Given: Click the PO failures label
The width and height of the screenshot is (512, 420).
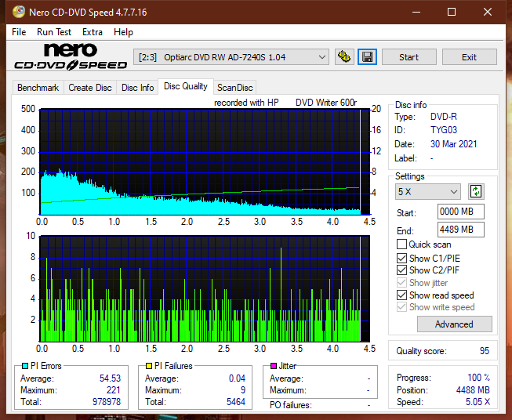Looking at the screenshot, I should coord(291,405).
